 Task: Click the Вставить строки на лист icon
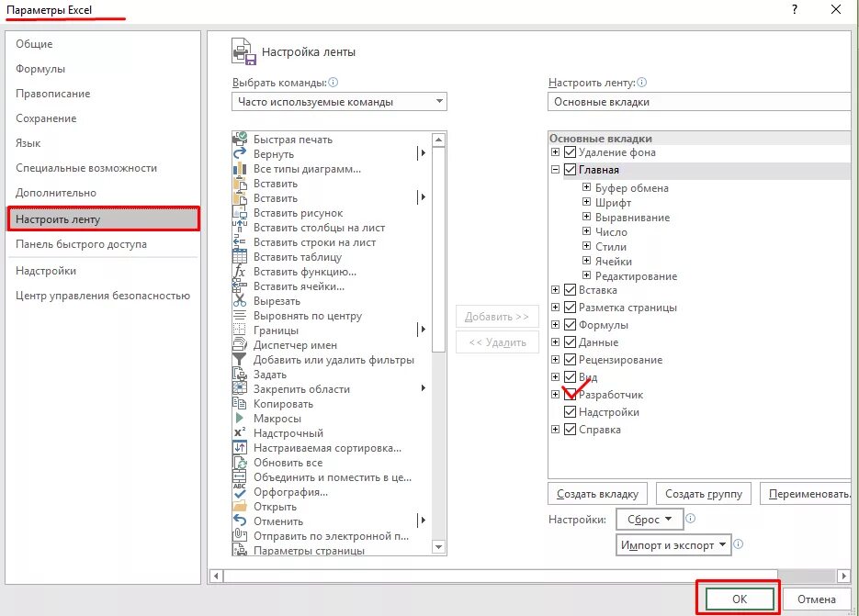pos(240,242)
